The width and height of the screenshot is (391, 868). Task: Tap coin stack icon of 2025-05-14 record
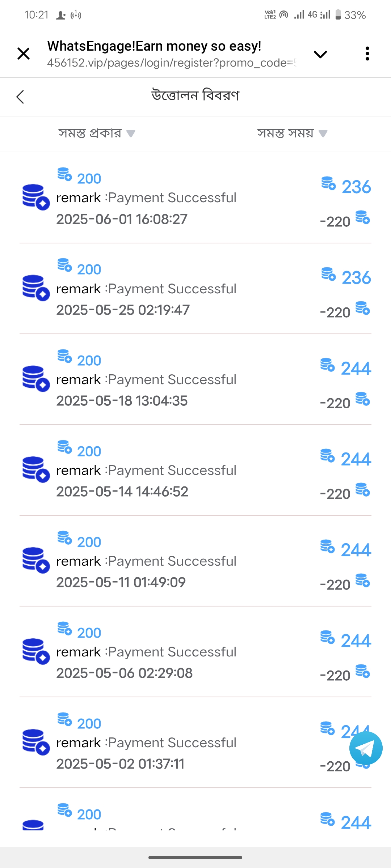35,469
